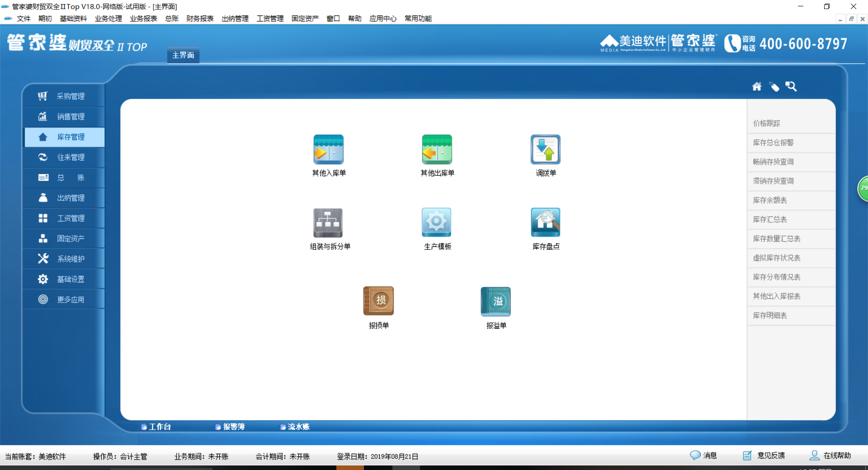
Task: Open 在线帮助 in the status bar
Action: click(830, 456)
